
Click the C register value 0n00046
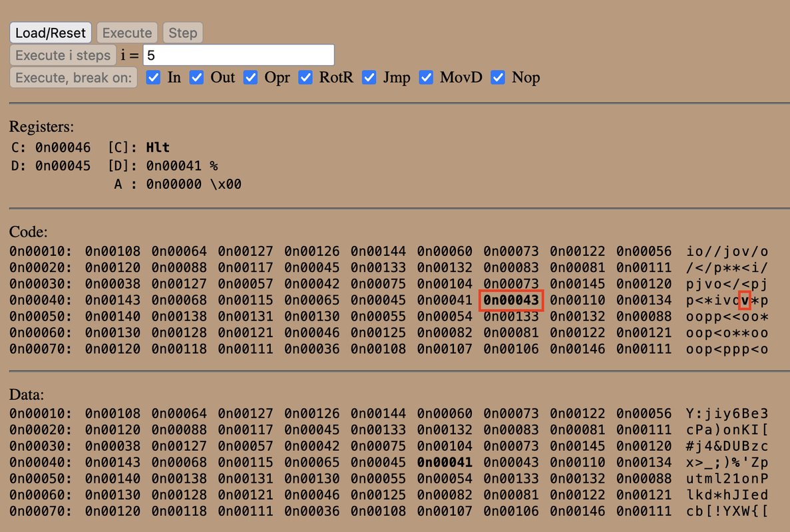[63, 148]
